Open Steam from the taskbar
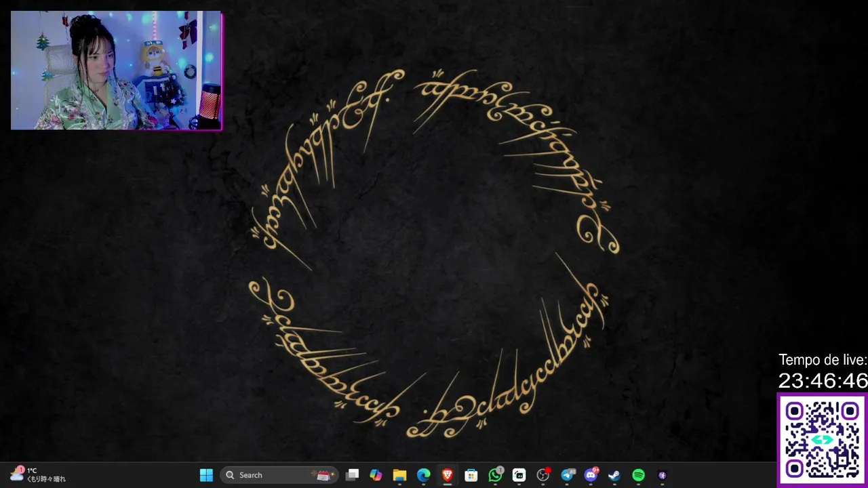 click(614, 475)
